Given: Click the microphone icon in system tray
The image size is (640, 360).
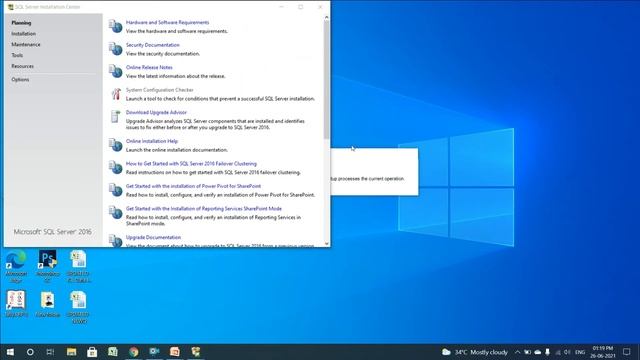Looking at the screenshot, I should pos(548,352).
